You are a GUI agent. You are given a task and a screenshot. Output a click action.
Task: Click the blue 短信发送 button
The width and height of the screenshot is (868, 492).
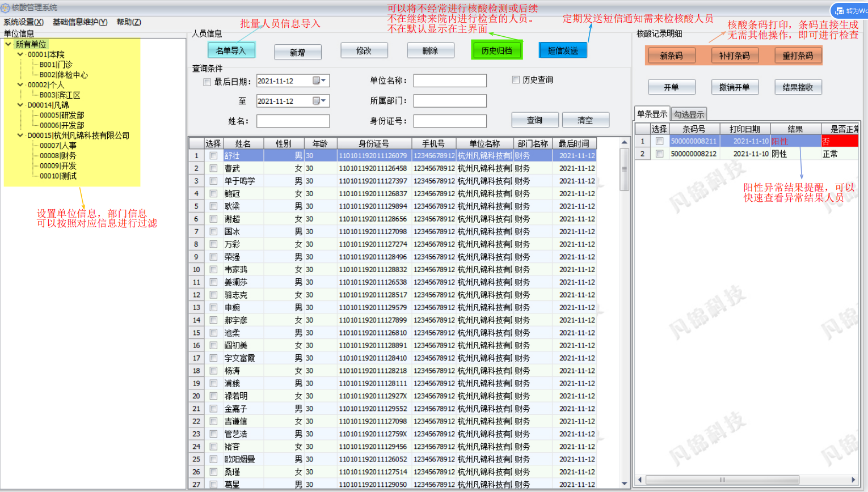tap(563, 50)
